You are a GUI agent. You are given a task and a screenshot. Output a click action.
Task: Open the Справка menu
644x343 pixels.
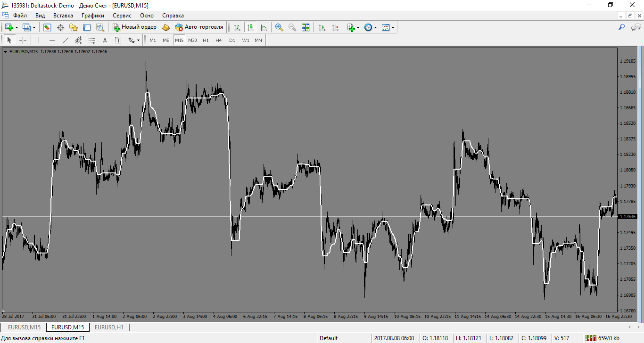173,16
